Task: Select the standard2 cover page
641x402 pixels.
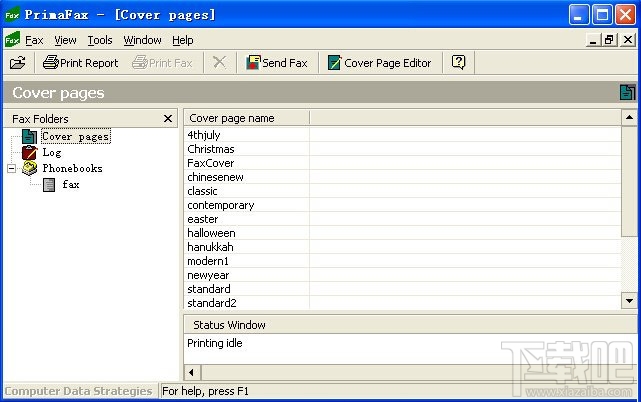Action: [212, 303]
